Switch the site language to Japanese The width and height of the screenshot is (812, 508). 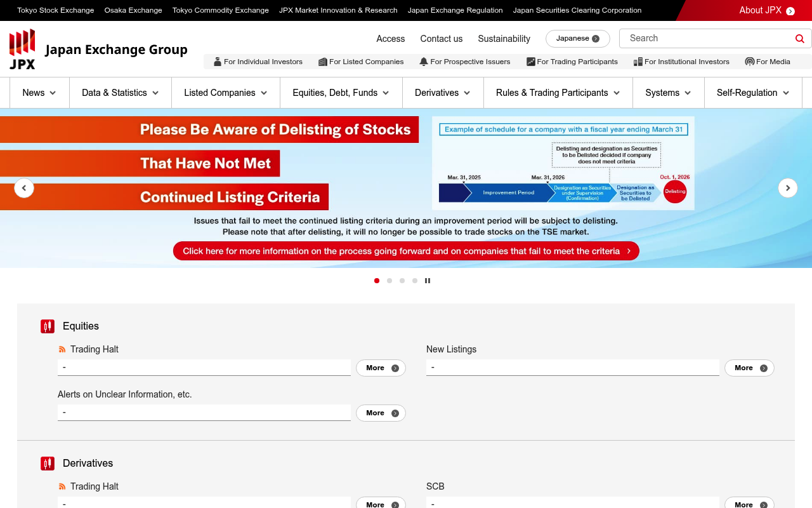pos(578,39)
